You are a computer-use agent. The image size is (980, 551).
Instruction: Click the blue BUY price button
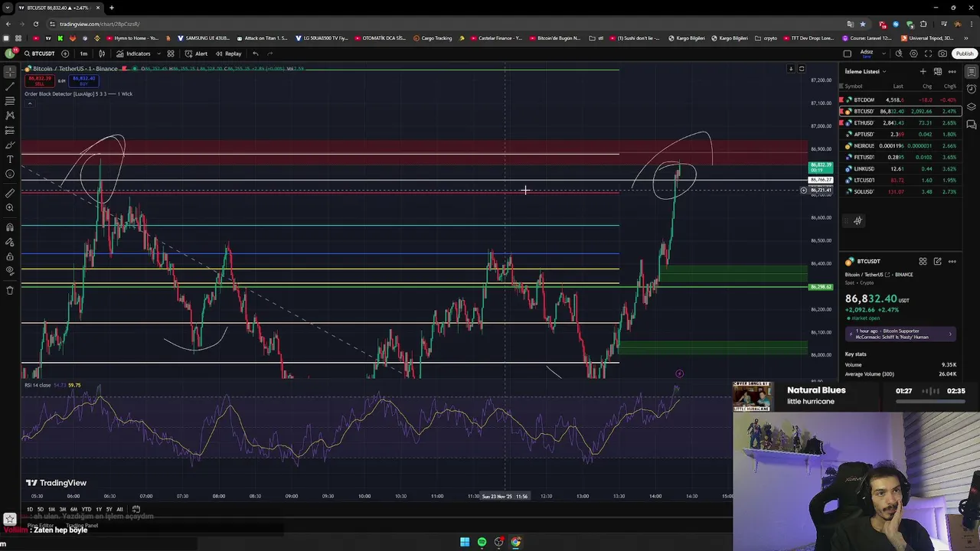tap(83, 80)
